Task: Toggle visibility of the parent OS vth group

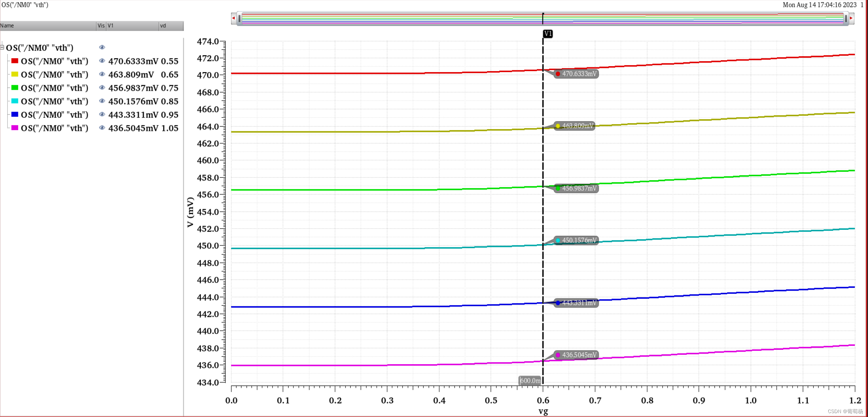Action: tap(102, 48)
